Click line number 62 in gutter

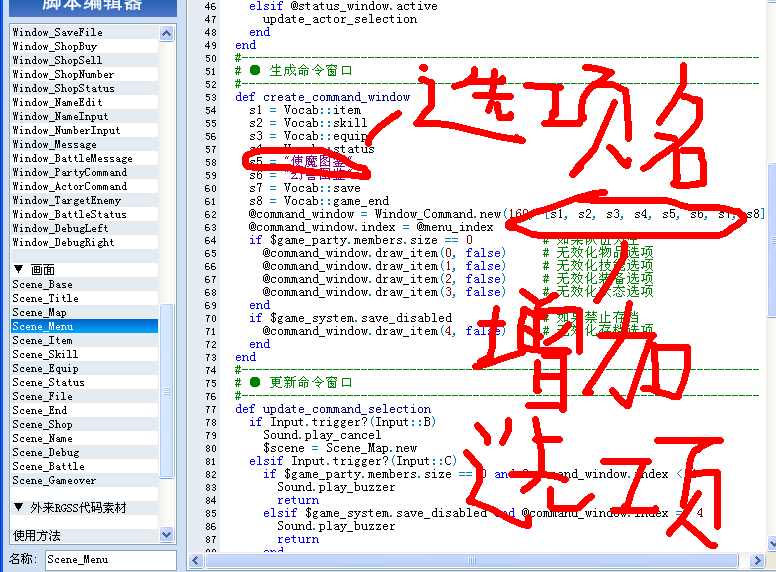[210, 214]
